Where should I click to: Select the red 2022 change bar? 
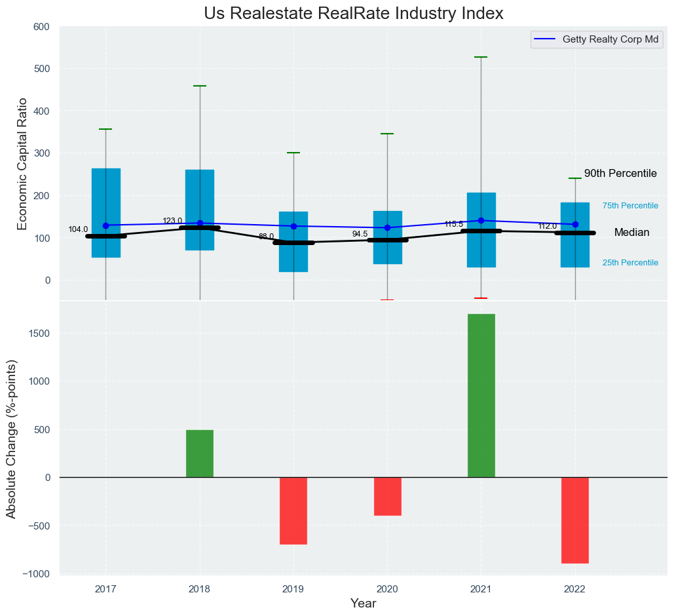pyautogui.click(x=575, y=520)
